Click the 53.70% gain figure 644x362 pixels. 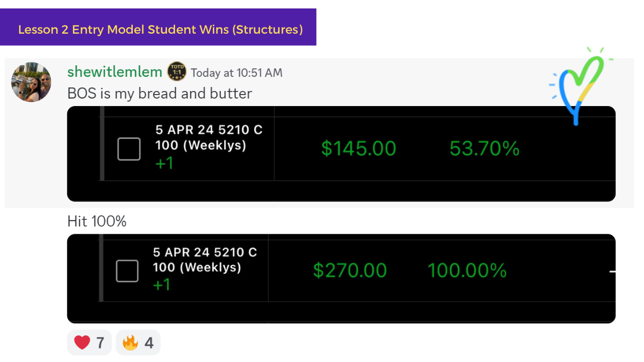484,148
